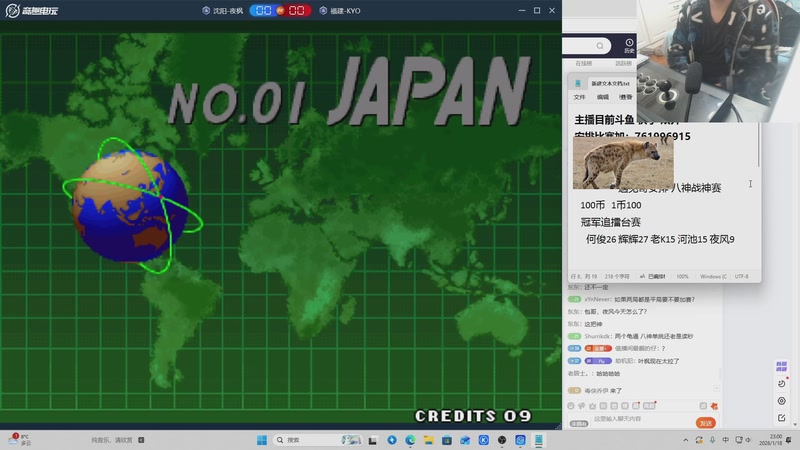Image resolution: width=800 pixels, height=450 pixels.
Task: Switch to the 在线榜 tab
Action: point(584,63)
